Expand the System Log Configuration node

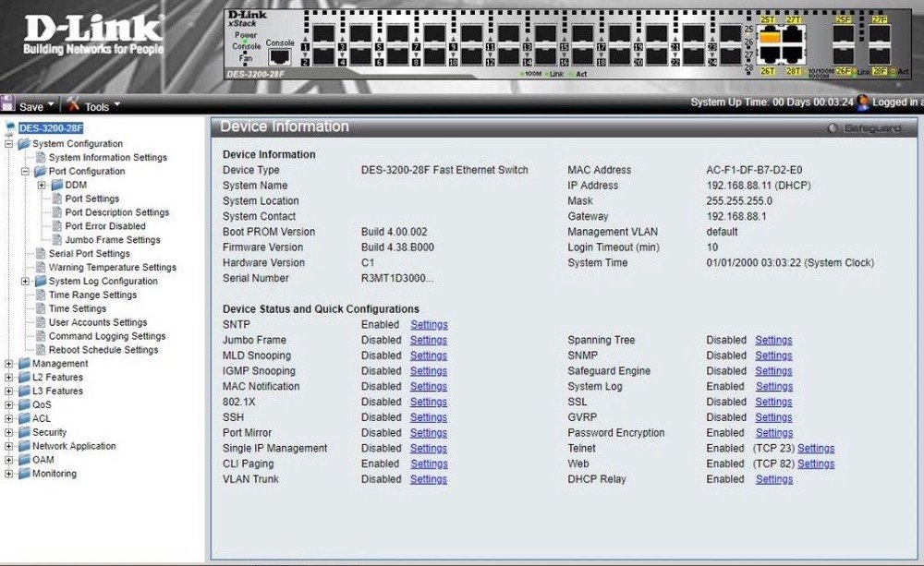(x=26, y=282)
